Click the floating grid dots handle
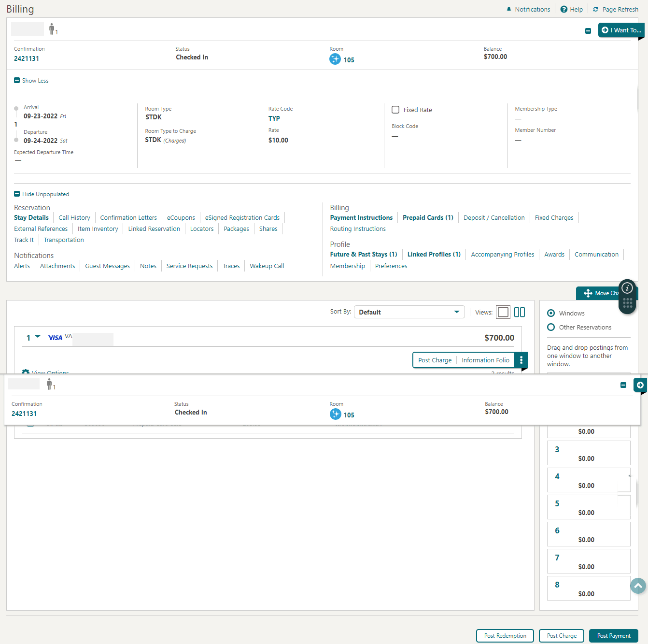Viewport: 648px width, 644px height. pyautogui.click(x=627, y=303)
